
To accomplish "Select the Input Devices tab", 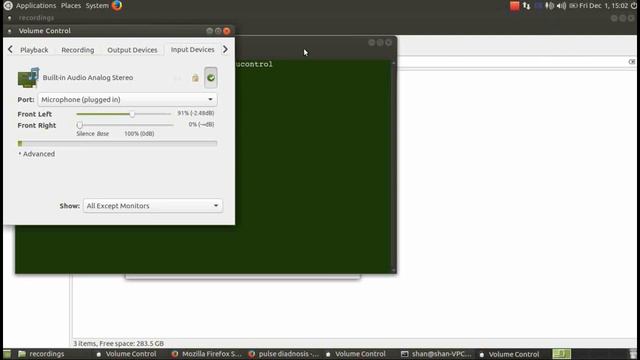I will click(192, 49).
